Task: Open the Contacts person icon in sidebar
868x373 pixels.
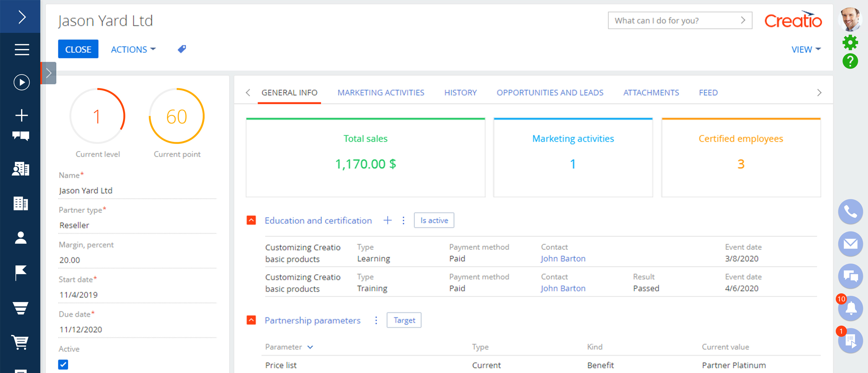Action: (21, 238)
